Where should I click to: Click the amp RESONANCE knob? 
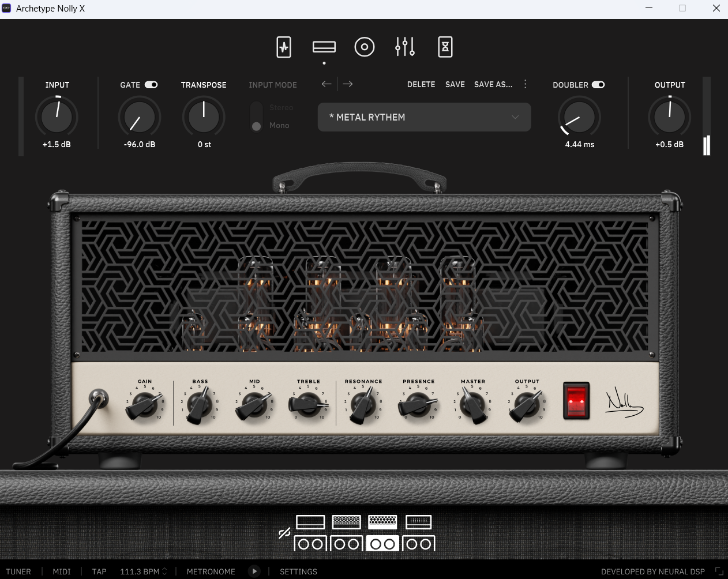pyautogui.click(x=363, y=405)
